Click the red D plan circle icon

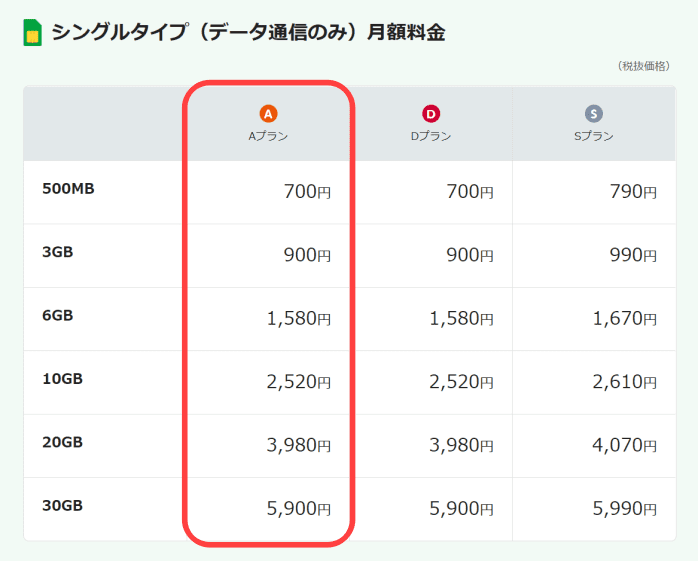(431, 114)
